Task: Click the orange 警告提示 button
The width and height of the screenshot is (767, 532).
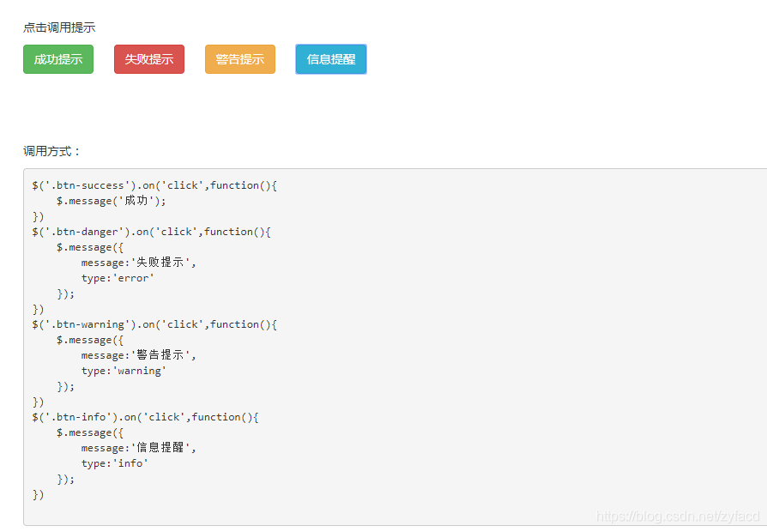Action: 239,59
